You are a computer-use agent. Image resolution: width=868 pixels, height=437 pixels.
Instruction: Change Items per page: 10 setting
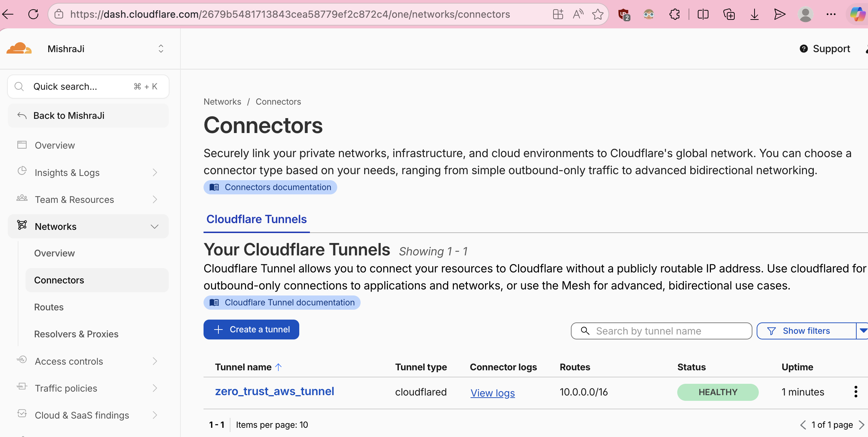(x=272, y=425)
